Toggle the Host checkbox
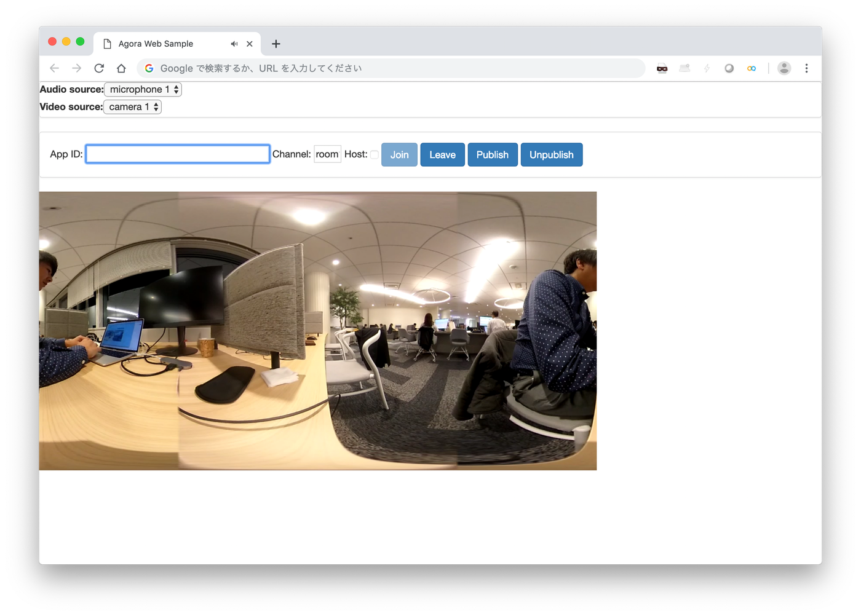Image resolution: width=861 pixels, height=616 pixels. [374, 155]
